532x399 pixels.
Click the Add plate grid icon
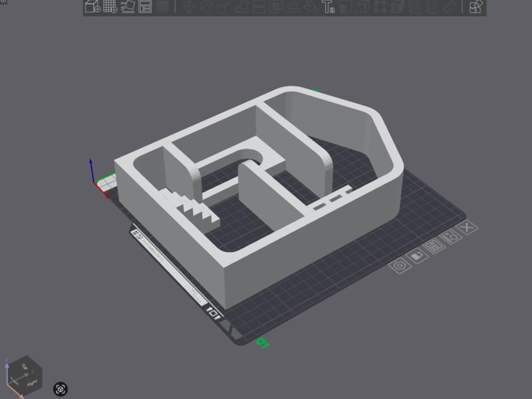(110, 6)
